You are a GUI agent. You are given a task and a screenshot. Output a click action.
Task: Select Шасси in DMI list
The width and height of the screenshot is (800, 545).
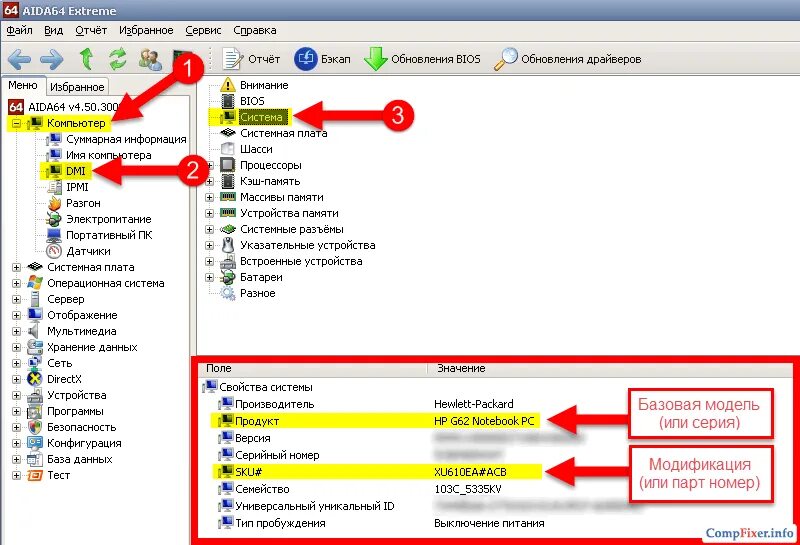tap(256, 150)
